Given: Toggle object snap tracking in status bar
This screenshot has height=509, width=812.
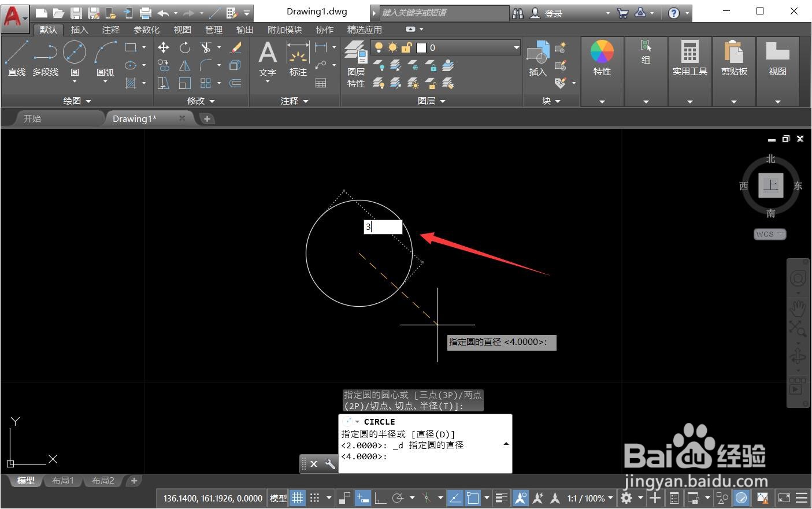Looking at the screenshot, I should coord(455,498).
